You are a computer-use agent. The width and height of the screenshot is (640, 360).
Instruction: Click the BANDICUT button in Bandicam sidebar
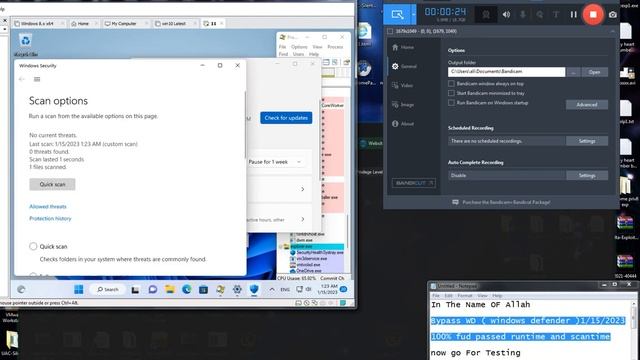413,183
